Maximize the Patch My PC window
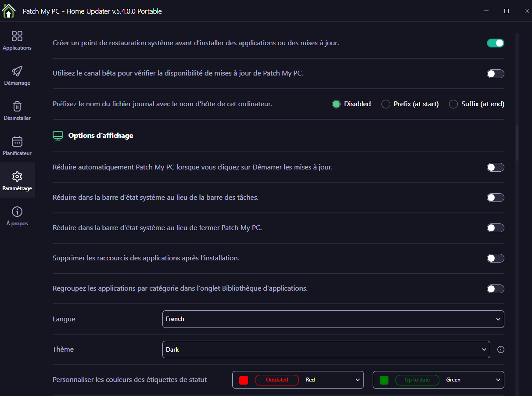 tap(507, 11)
